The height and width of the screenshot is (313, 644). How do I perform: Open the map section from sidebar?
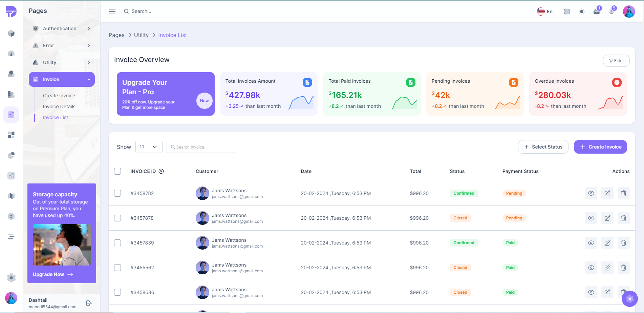[x=11, y=196]
